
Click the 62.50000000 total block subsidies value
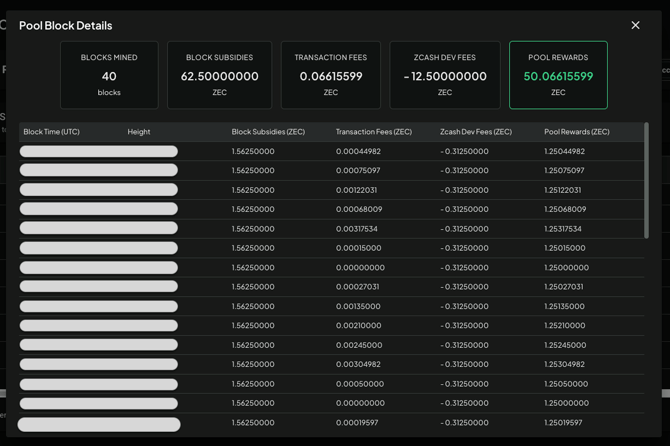point(219,76)
